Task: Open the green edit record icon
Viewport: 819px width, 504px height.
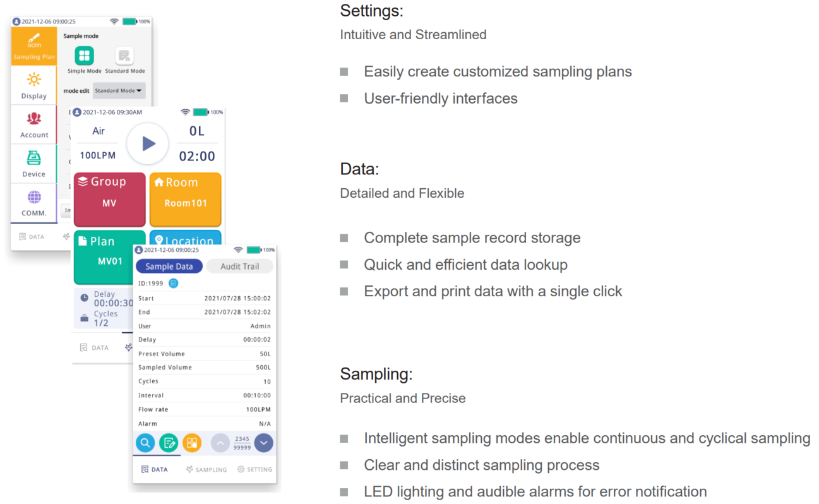Action: (168, 443)
